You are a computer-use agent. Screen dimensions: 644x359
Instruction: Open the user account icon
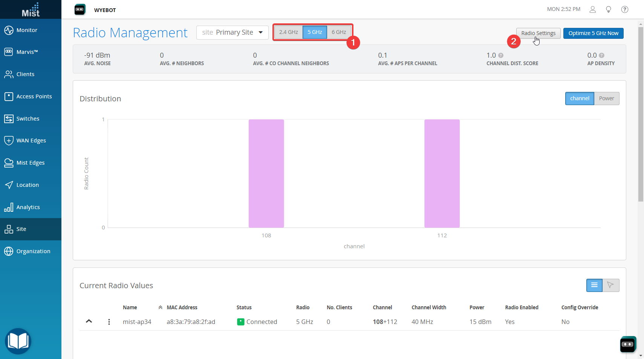pyautogui.click(x=593, y=9)
